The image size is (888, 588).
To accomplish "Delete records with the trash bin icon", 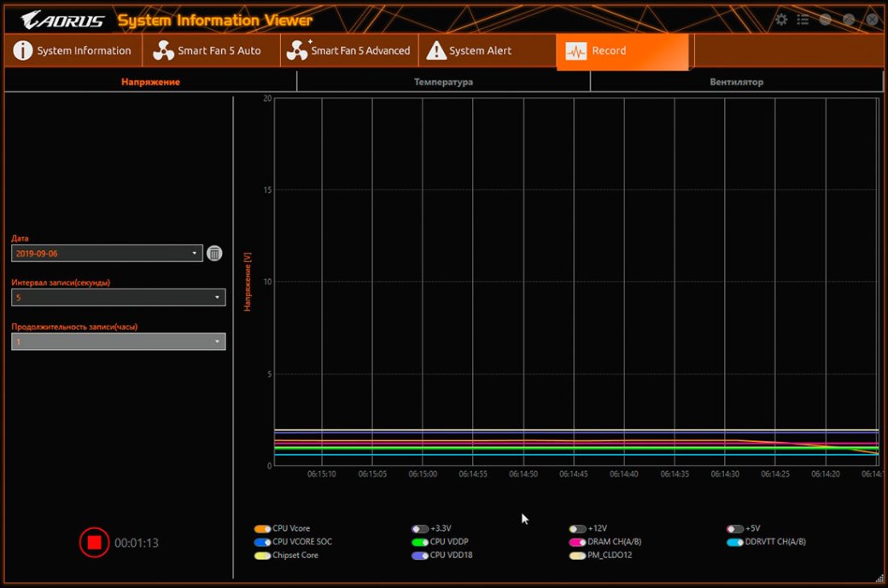I will (x=214, y=253).
